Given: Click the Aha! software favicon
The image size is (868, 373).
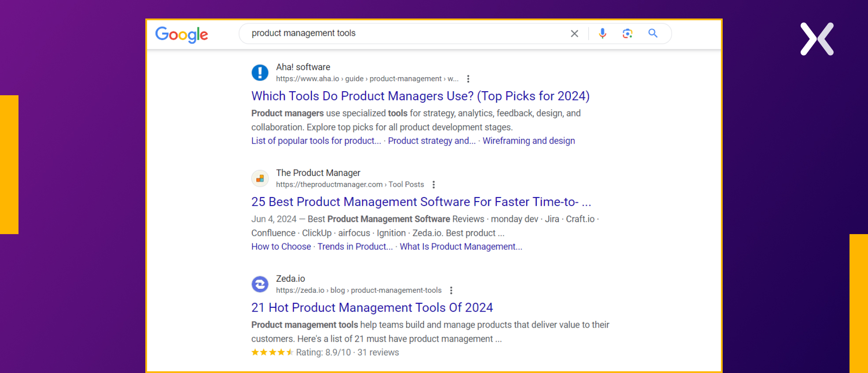Looking at the screenshot, I should (x=260, y=72).
